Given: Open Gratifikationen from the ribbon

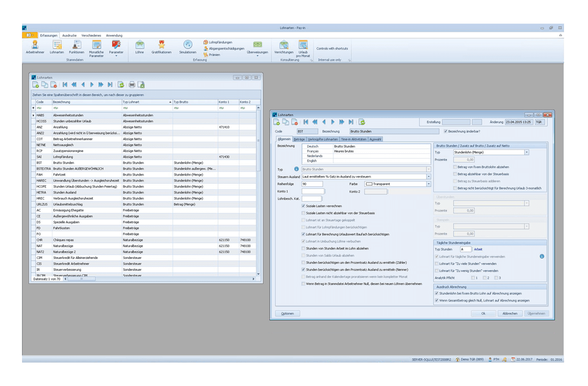Looking at the screenshot, I should point(161,47).
